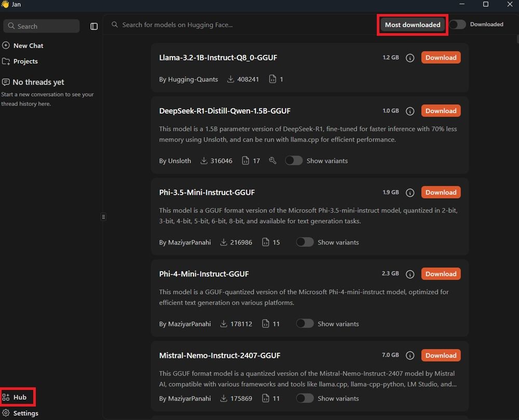
Task: Click the tools wrench icon on DeepSeek card
Action: [272, 161]
